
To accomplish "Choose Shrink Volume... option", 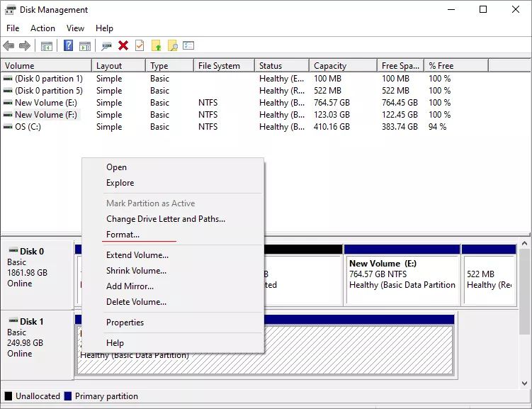I will (x=173, y=271).
